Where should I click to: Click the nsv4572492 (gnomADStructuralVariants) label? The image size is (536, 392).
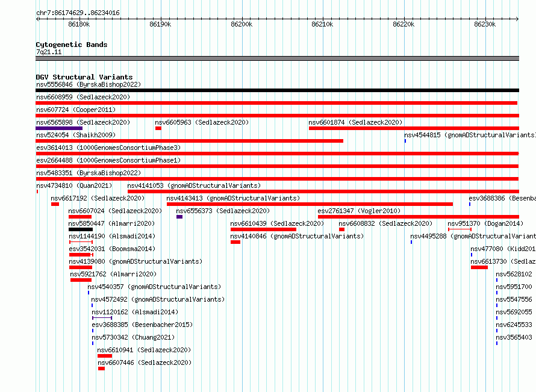[x=158, y=299]
